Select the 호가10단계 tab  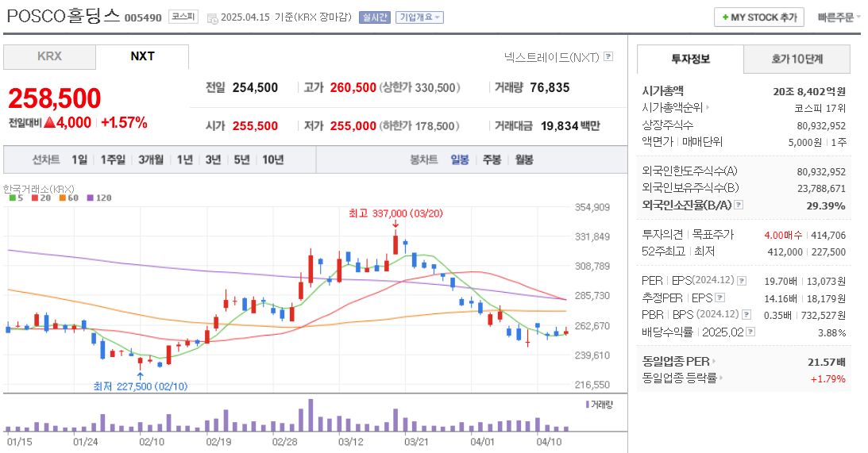coord(797,59)
